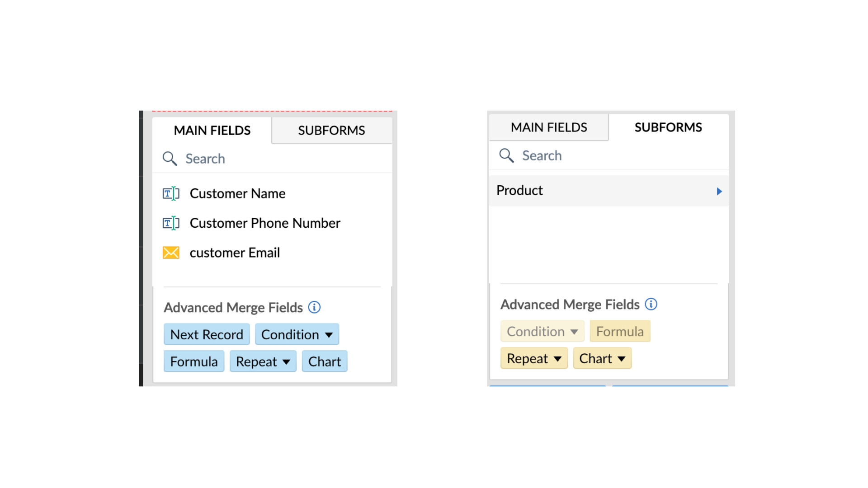The height and width of the screenshot is (488, 868).
Task: Focus the Search field in right panel
Action: point(609,155)
